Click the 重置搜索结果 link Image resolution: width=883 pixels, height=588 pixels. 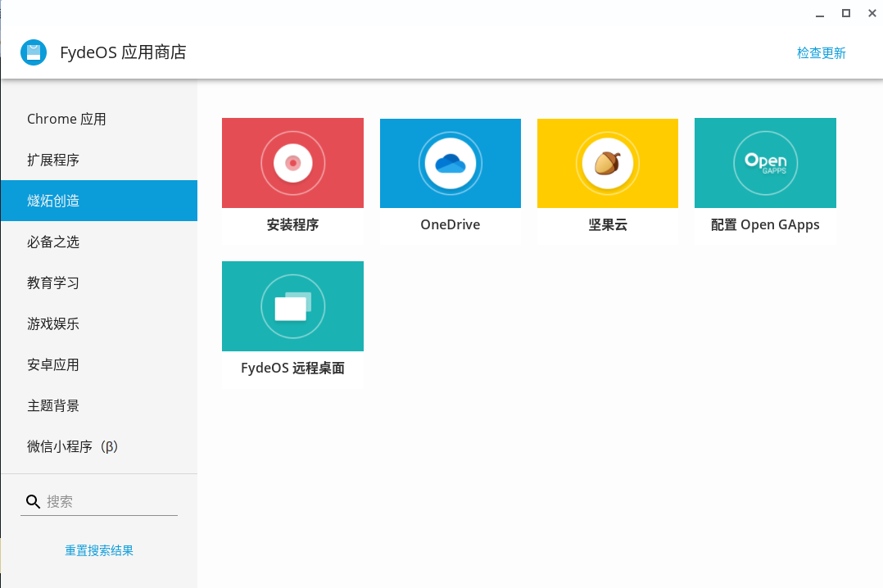pyautogui.click(x=99, y=550)
